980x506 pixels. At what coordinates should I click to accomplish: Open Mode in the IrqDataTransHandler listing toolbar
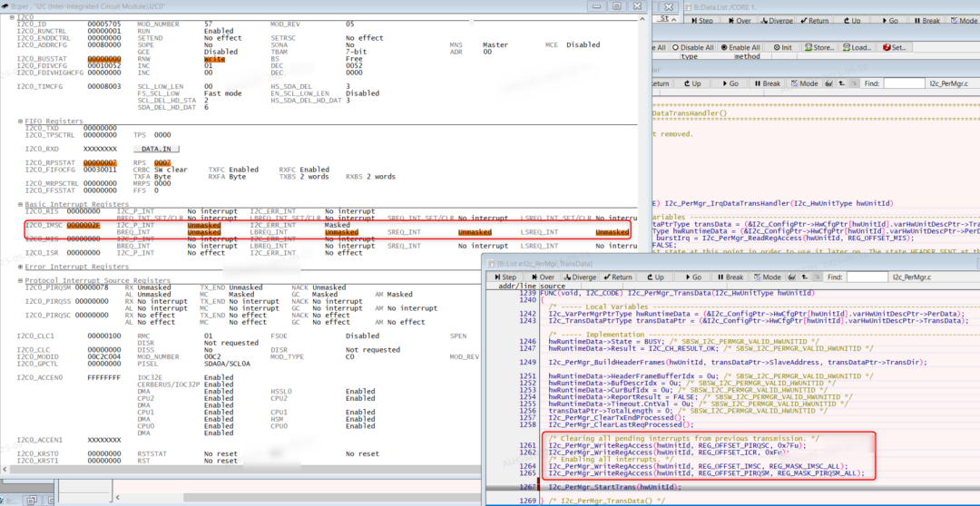coord(804,83)
